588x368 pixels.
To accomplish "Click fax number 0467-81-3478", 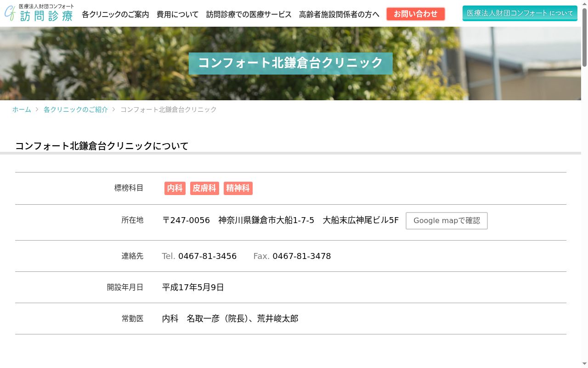I will tap(301, 256).
